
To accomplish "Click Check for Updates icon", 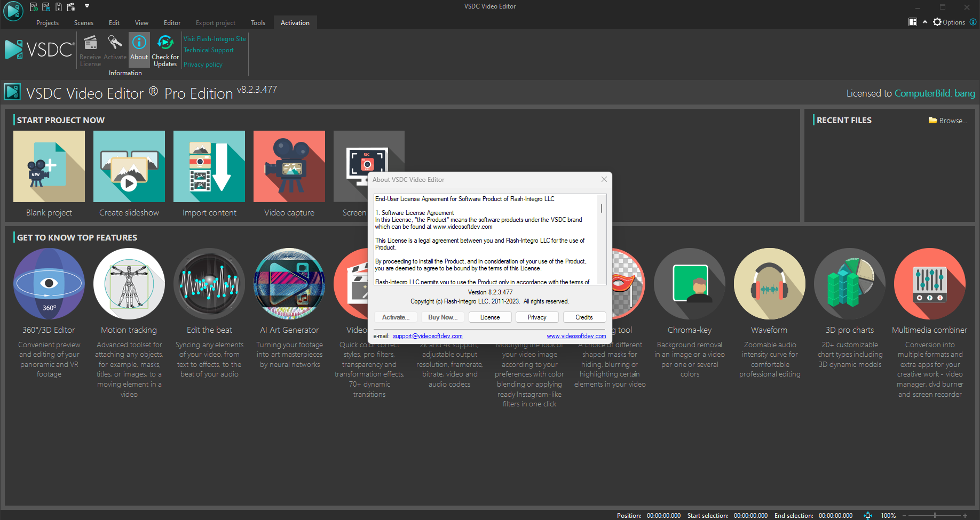I will click(x=165, y=43).
